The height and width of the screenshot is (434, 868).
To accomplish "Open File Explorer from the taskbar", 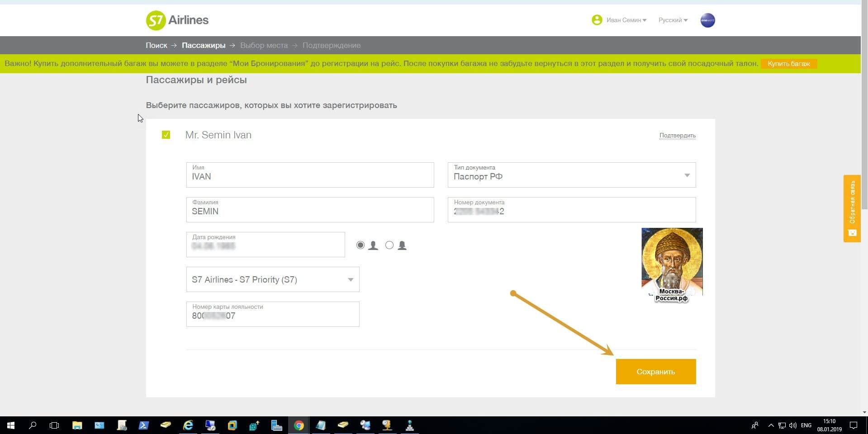I will point(77,425).
